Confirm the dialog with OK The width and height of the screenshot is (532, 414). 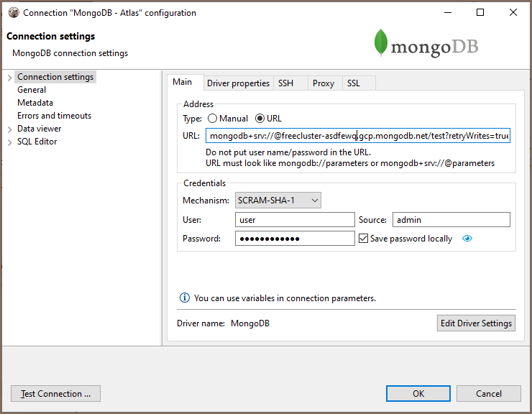[418, 394]
